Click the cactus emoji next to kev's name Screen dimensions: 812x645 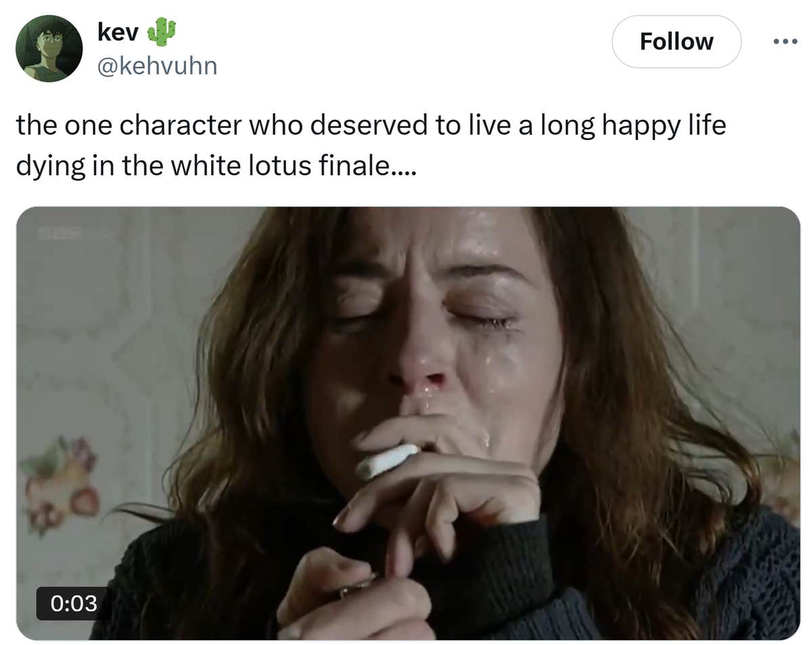[164, 30]
